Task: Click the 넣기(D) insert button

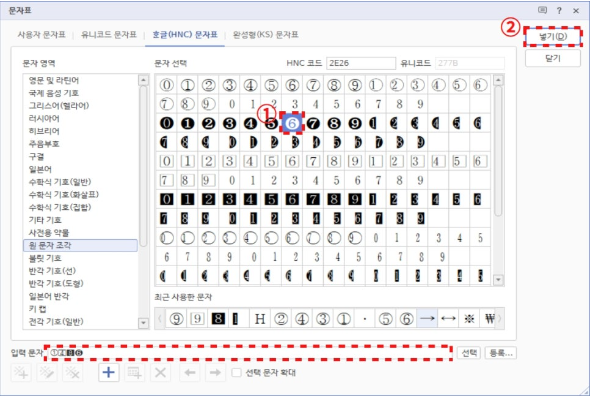Action: (553, 37)
